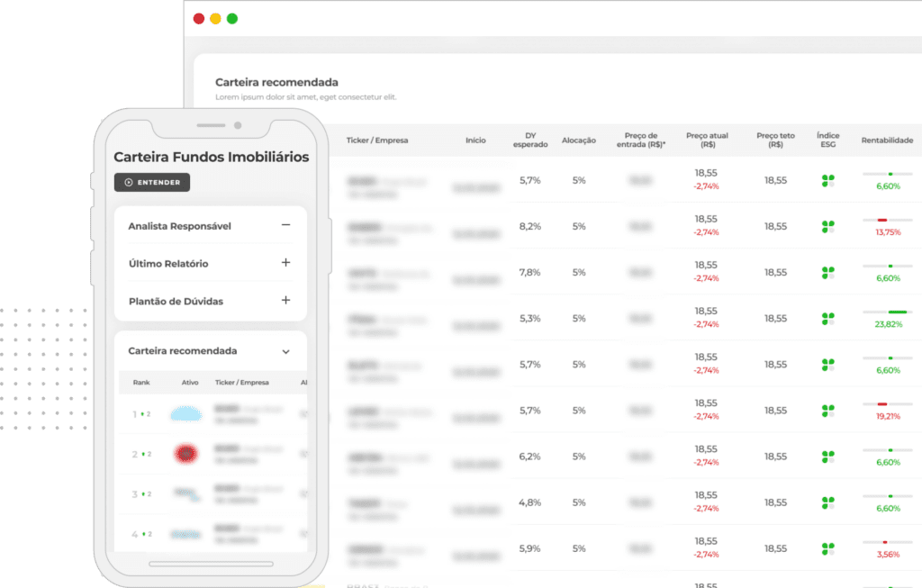Select the phone's Carteira recomendada section title

[182, 350]
